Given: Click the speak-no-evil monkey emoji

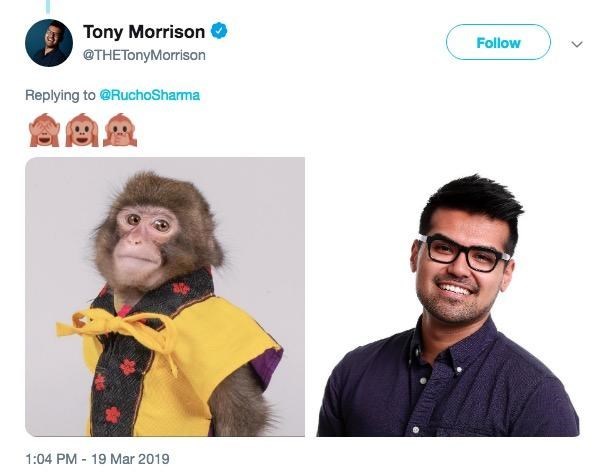Looking at the screenshot, I should click(x=119, y=131).
